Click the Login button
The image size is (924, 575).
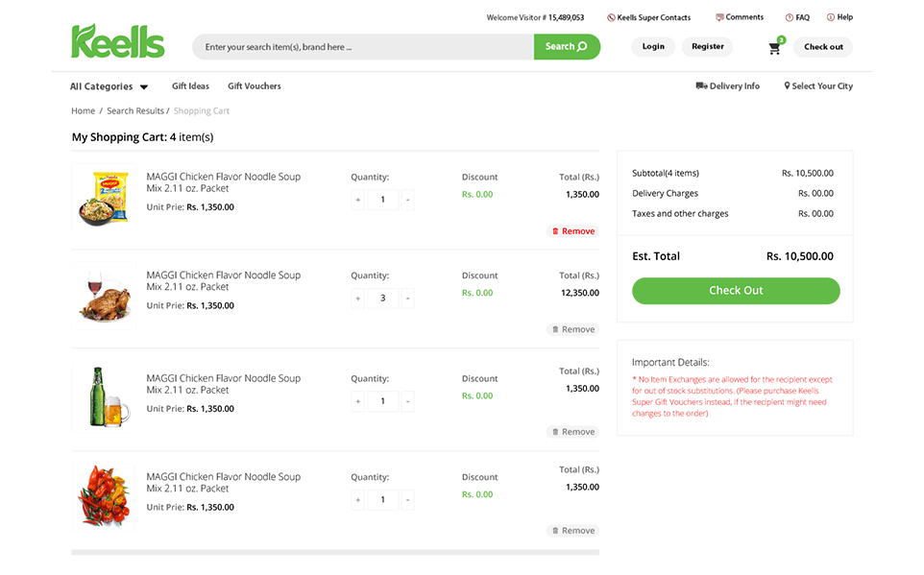coord(653,47)
